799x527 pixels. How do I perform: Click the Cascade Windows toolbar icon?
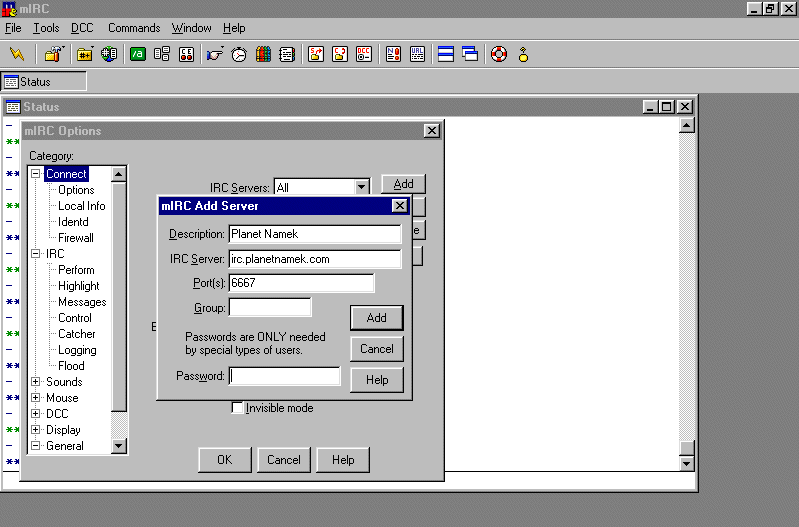(x=470, y=54)
